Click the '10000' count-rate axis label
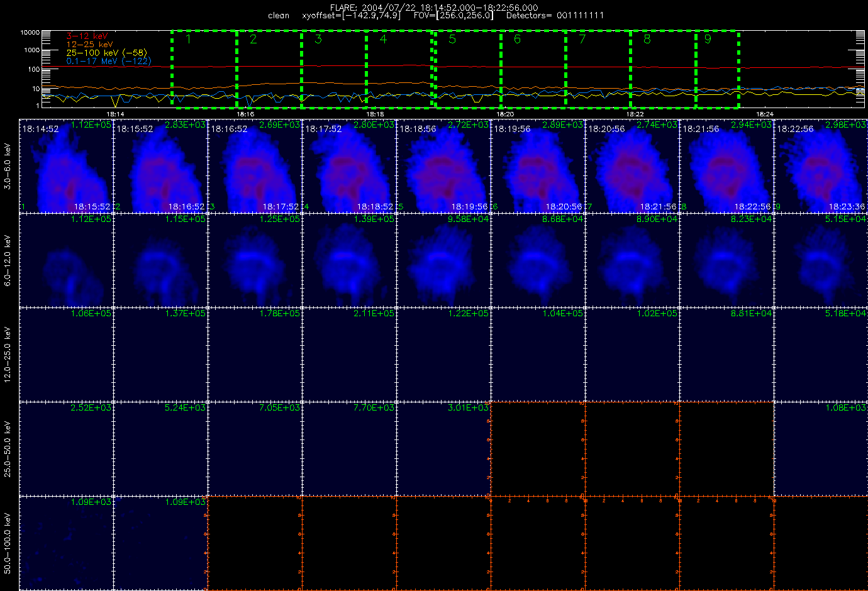Viewport: 868px width, 591px height. pyautogui.click(x=30, y=32)
